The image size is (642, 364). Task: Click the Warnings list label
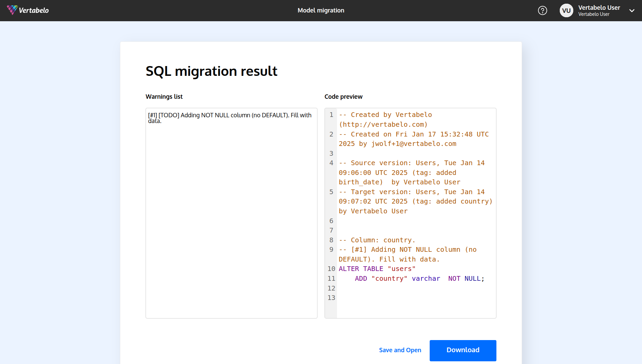click(x=164, y=97)
